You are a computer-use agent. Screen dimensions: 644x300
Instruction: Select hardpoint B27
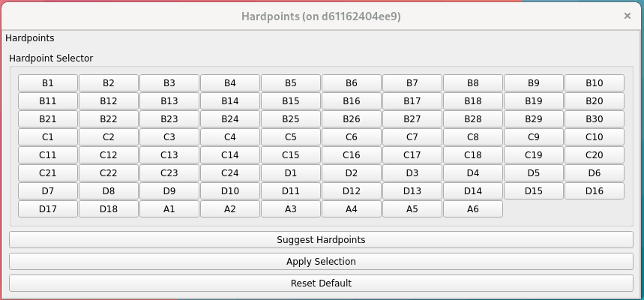point(412,119)
